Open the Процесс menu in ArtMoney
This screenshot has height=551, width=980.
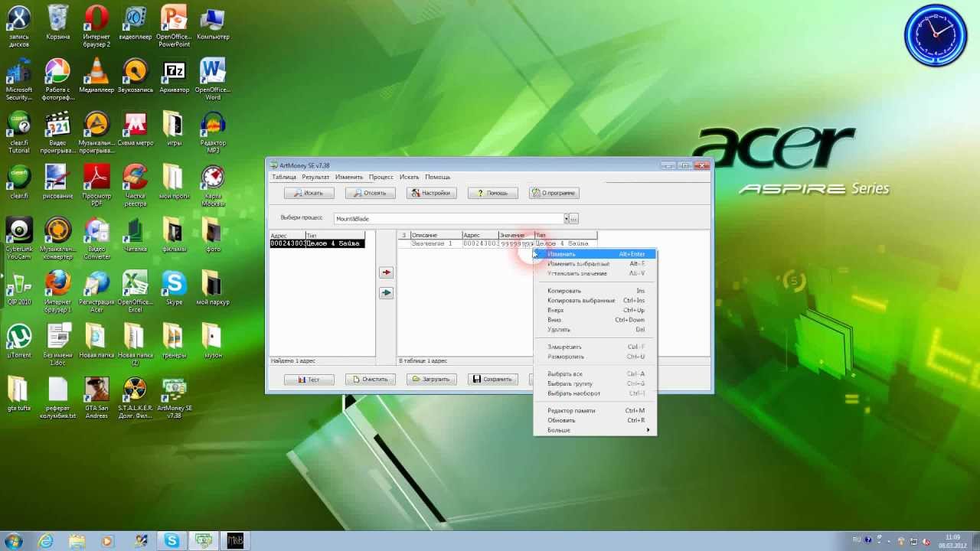tap(381, 177)
